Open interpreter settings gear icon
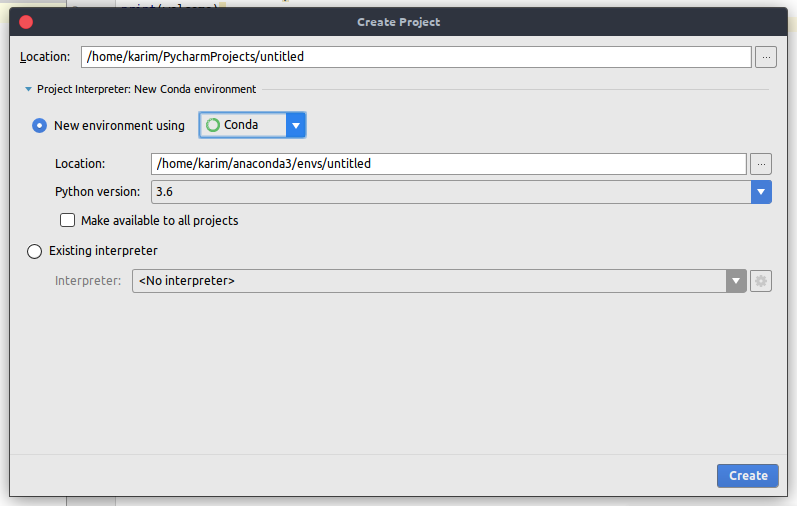The image size is (797, 506). [x=761, y=281]
